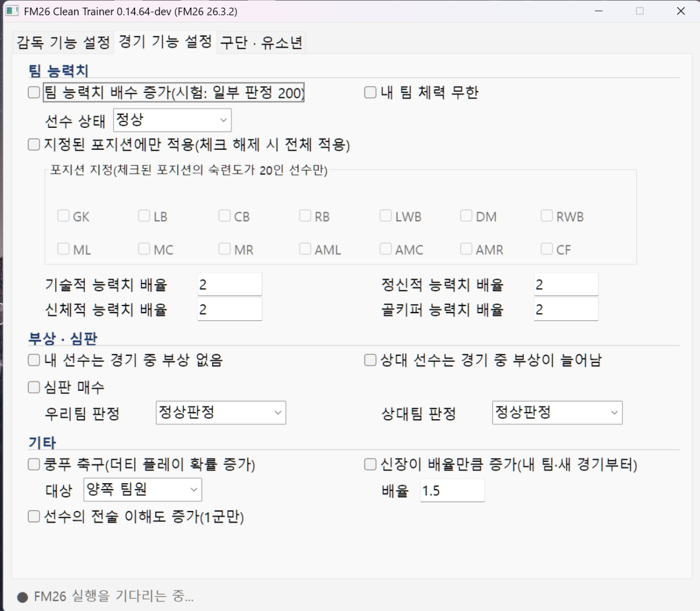This screenshot has height=611, width=700.
Task: Click the 기술적 능력치 배율 input field
Action: coord(229,285)
